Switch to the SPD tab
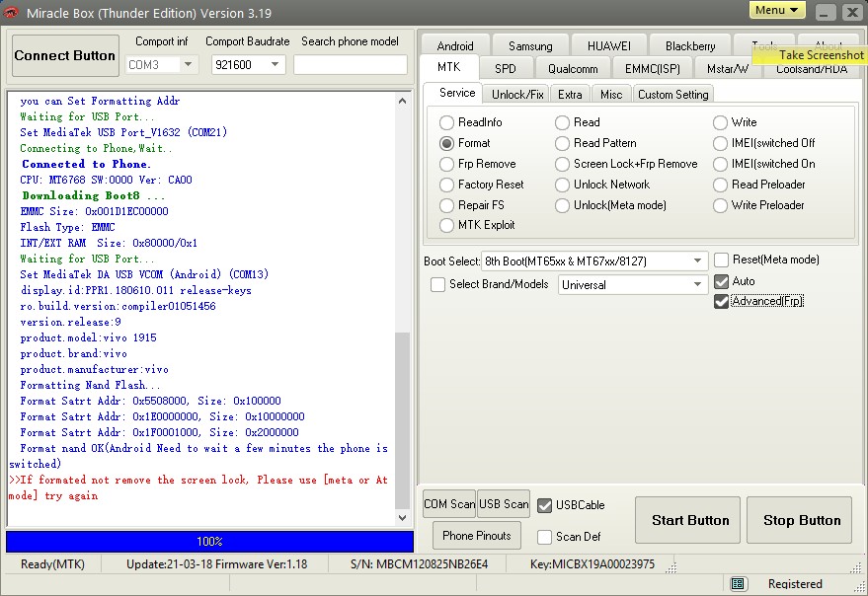 (x=506, y=68)
